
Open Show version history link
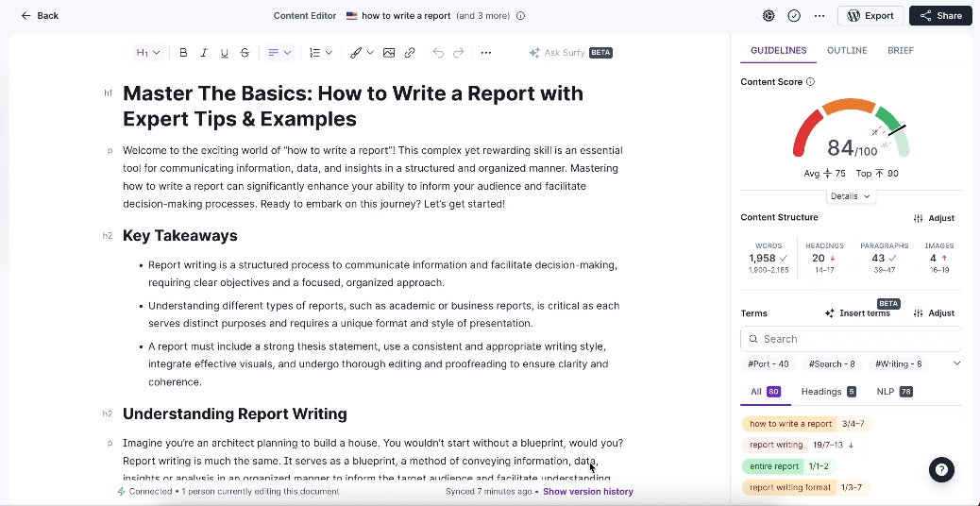point(587,492)
